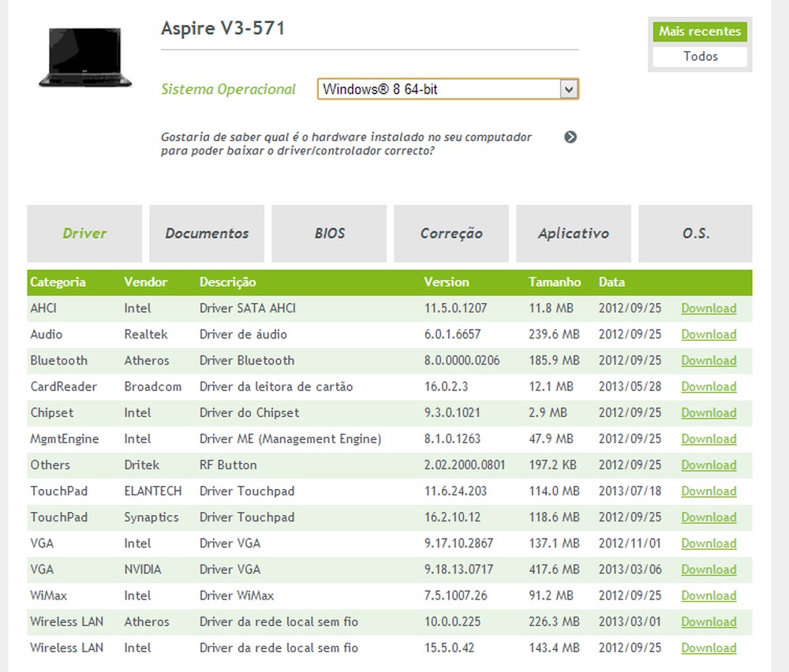This screenshot has width=789, height=672.
Task: Select the Correção tab
Action: pyautogui.click(x=451, y=233)
